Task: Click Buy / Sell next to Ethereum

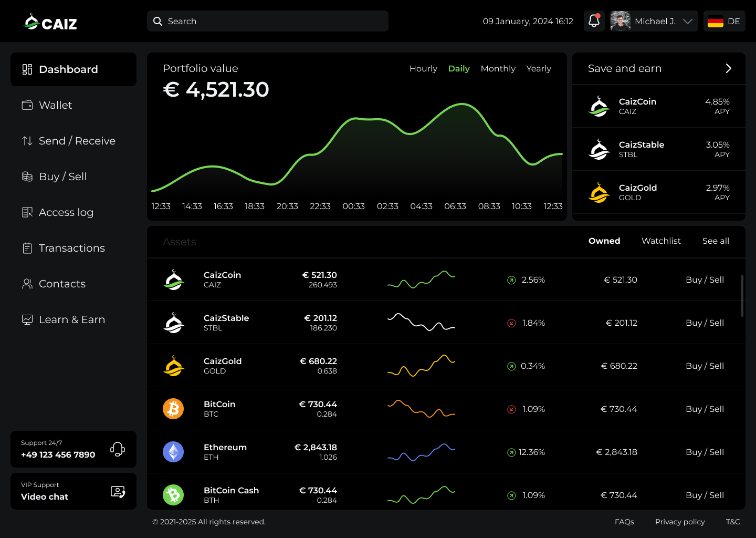Action: pos(705,452)
